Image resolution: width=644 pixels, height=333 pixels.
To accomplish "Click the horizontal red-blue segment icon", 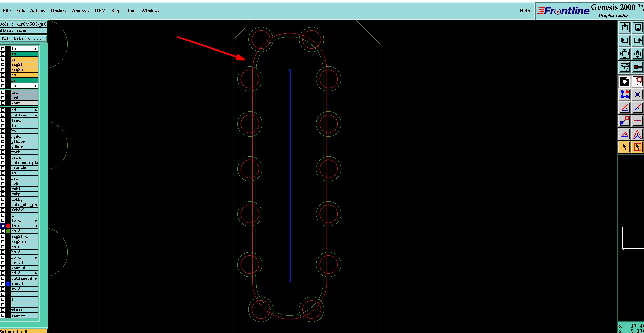I will 637,121.
